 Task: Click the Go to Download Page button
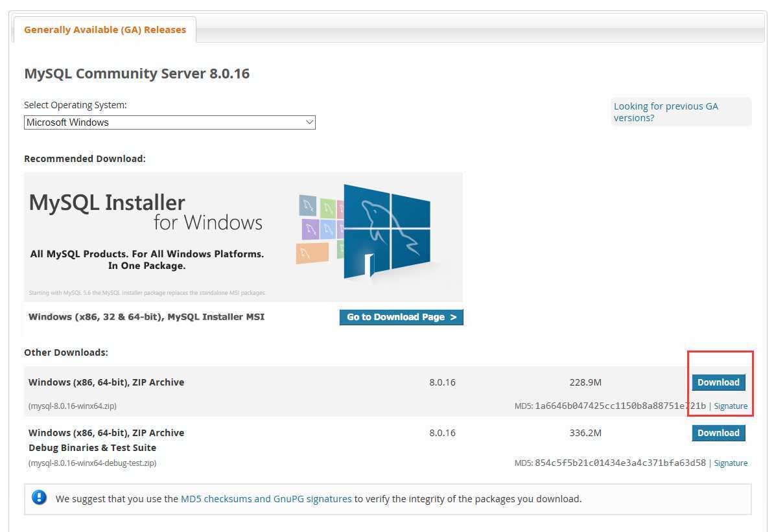pyautogui.click(x=401, y=318)
